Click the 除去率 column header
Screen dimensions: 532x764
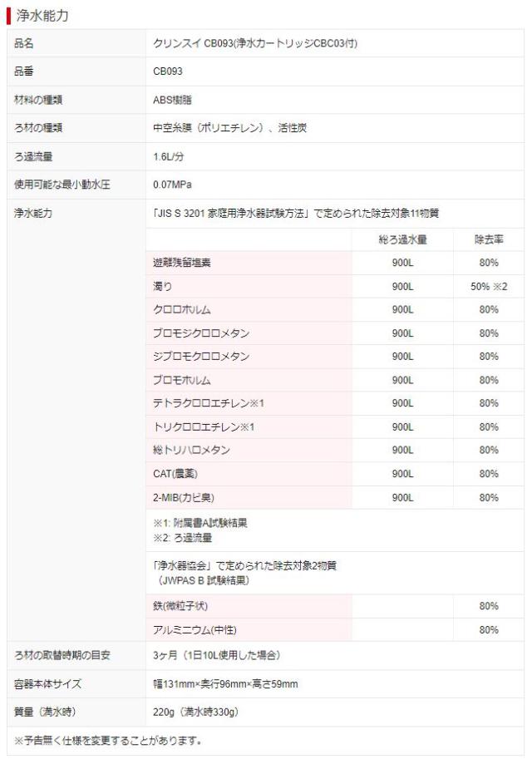click(488, 239)
